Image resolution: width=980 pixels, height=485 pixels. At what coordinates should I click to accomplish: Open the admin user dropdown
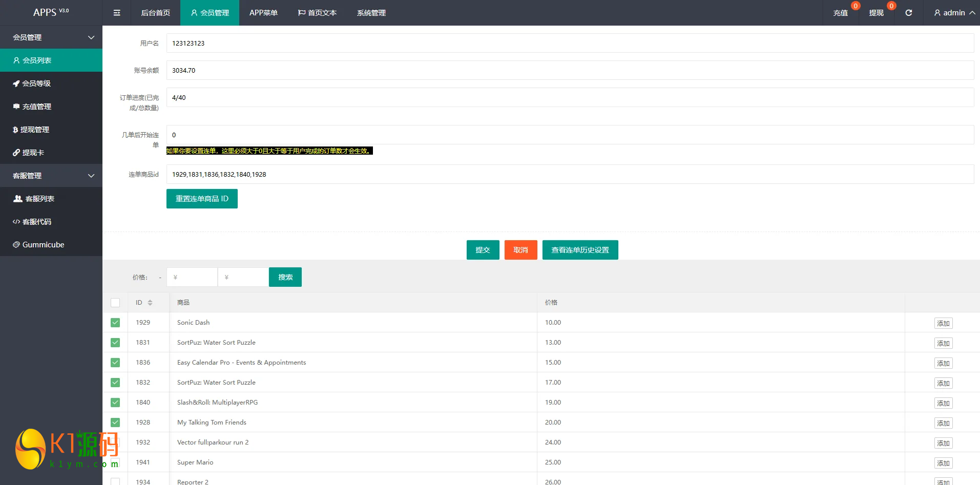[954, 13]
